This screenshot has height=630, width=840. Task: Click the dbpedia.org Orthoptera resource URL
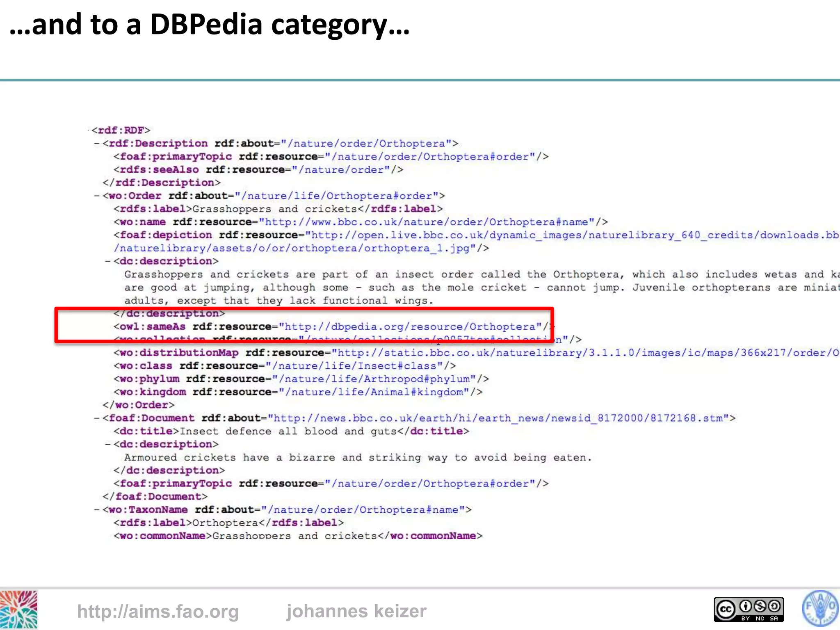[x=410, y=327]
